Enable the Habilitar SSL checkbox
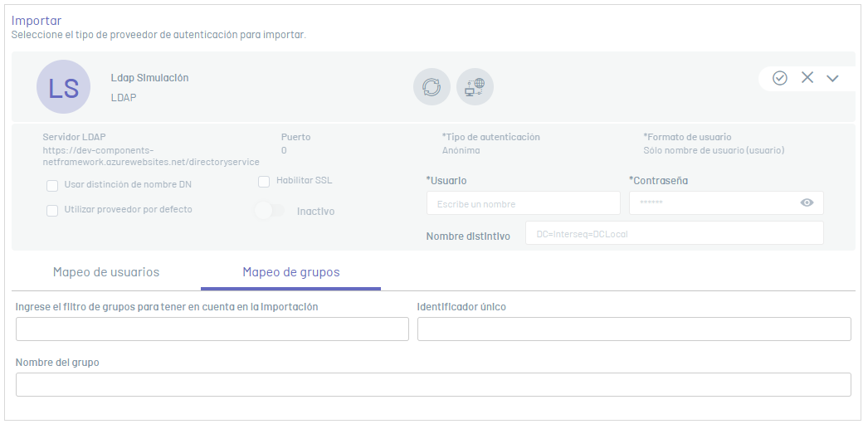Screen dimensions: 868x429 (264, 182)
